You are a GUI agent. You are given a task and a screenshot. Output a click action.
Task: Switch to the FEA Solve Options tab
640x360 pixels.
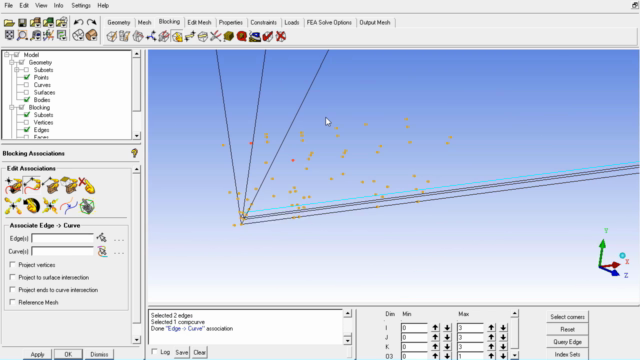[329, 22]
